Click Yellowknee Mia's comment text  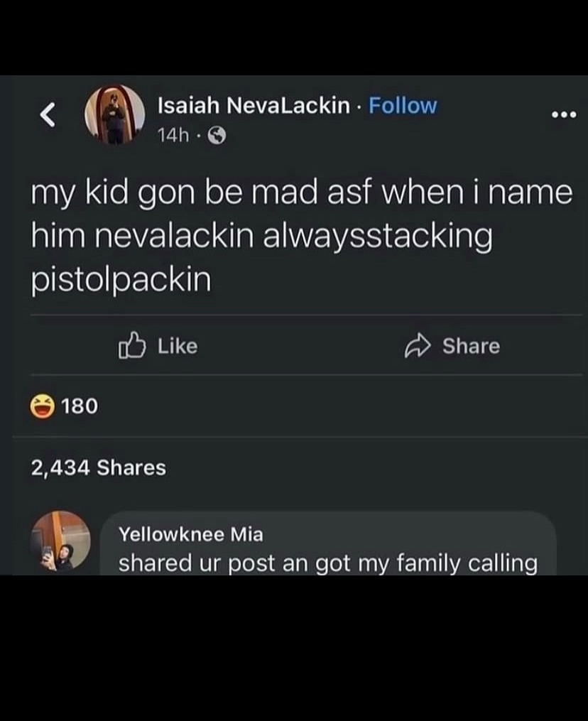tap(328, 563)
